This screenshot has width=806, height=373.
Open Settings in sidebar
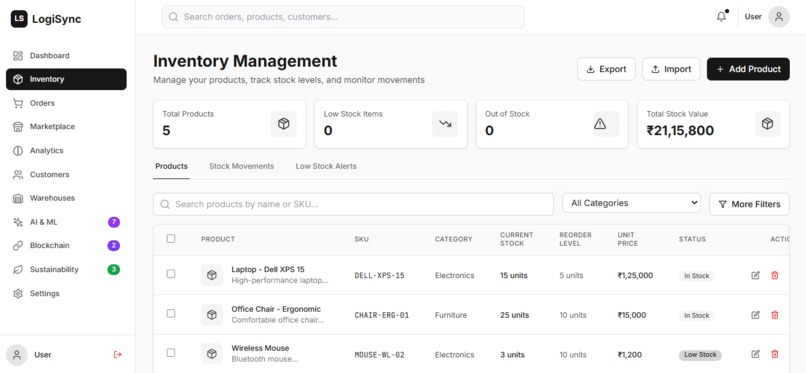pyautogui.click(x=66, y=293)
